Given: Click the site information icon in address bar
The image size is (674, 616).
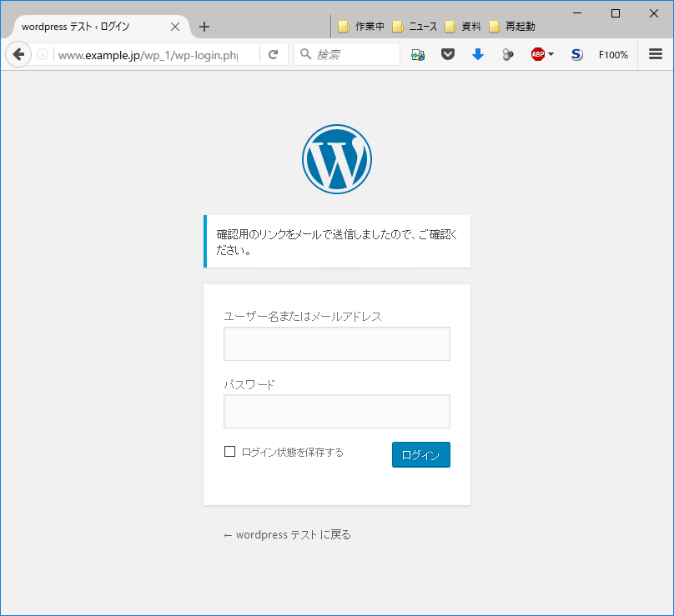Looking at the screenshot, I should (43, 55).
